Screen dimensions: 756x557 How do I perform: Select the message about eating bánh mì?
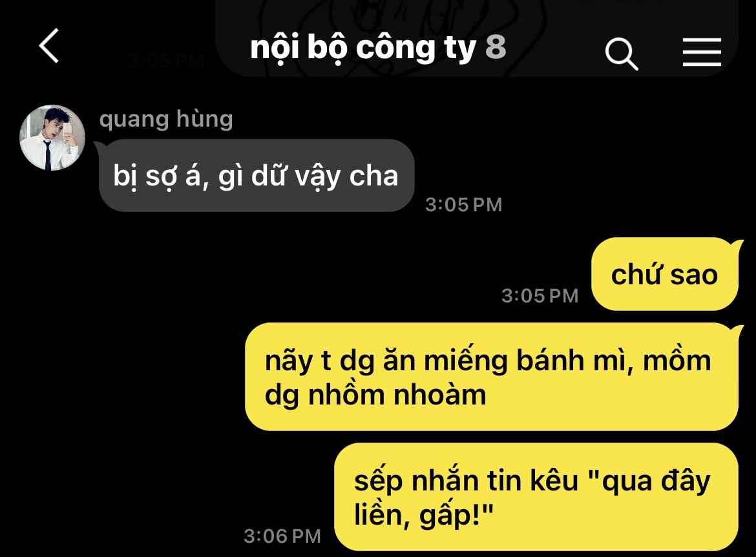492,377
